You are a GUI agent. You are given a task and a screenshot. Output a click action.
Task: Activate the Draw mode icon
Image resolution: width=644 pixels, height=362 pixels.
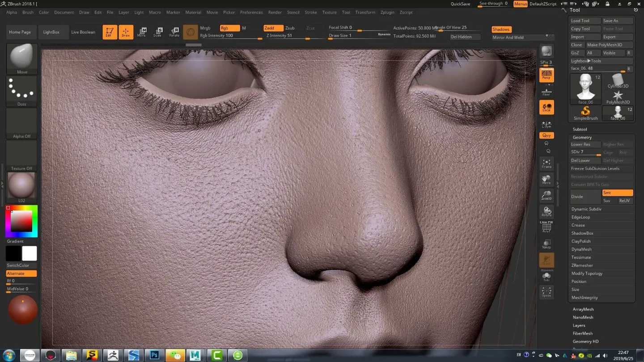(x=126, y=32)
